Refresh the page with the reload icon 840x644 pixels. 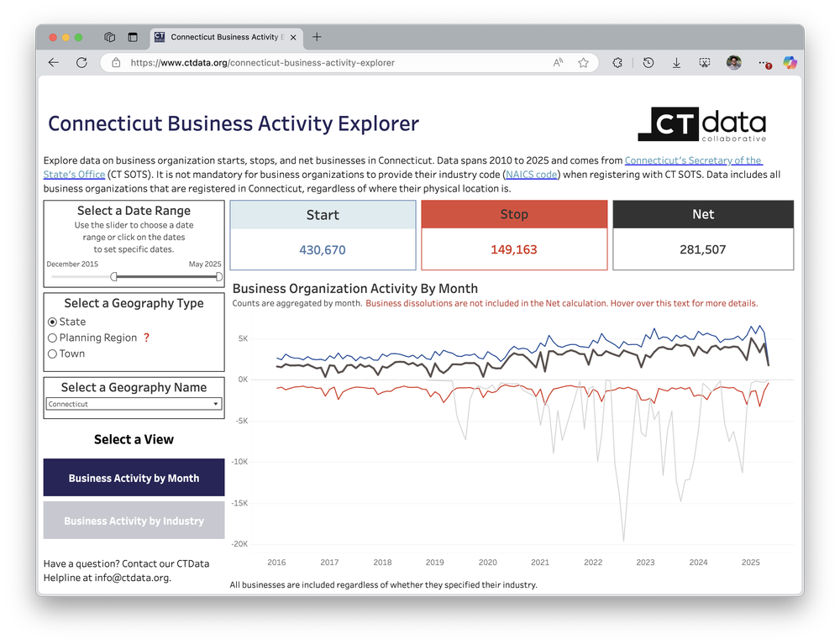pyautogui.click(x=81, y=62)
